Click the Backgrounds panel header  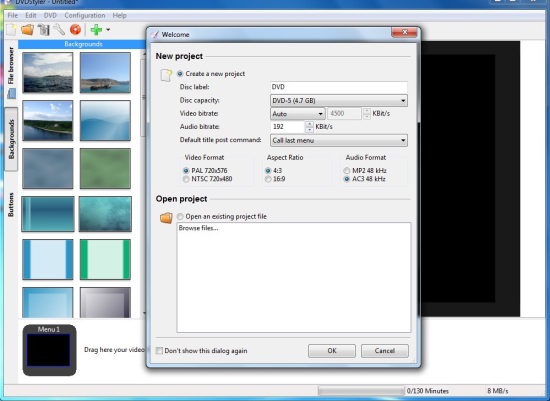click(x=83, y=44)
